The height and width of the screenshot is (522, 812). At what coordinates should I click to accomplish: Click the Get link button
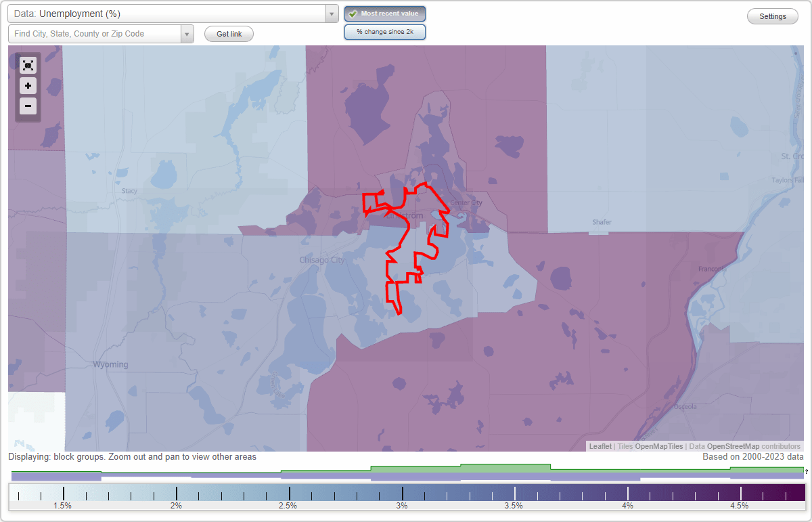(229, 34)
